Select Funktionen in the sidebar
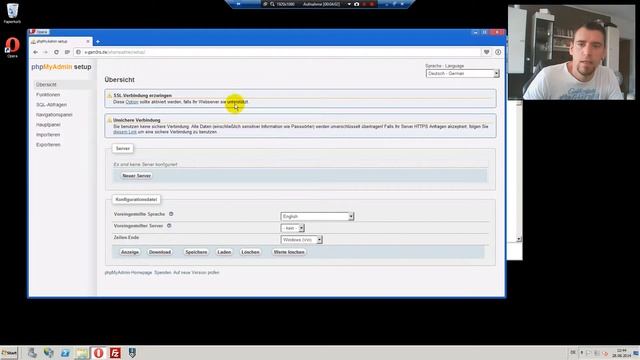The image size is (640, 360). click(x=48, y=95)
